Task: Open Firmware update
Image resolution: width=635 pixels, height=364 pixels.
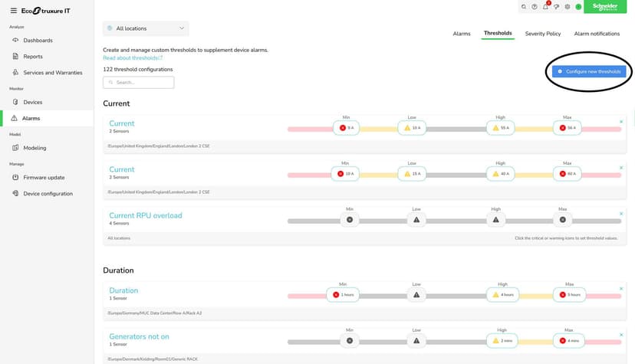Action: point(44,177)
